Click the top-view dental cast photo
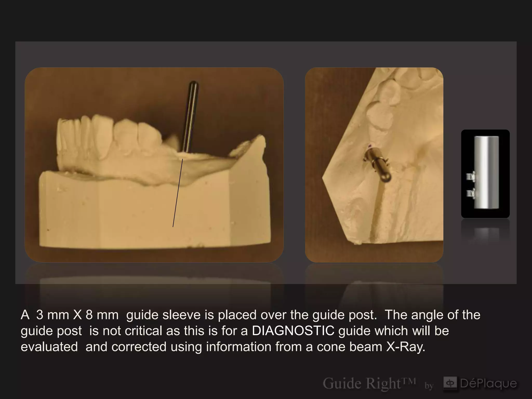Viewport: 532px width, 399px height. click(x=374, y=165)
